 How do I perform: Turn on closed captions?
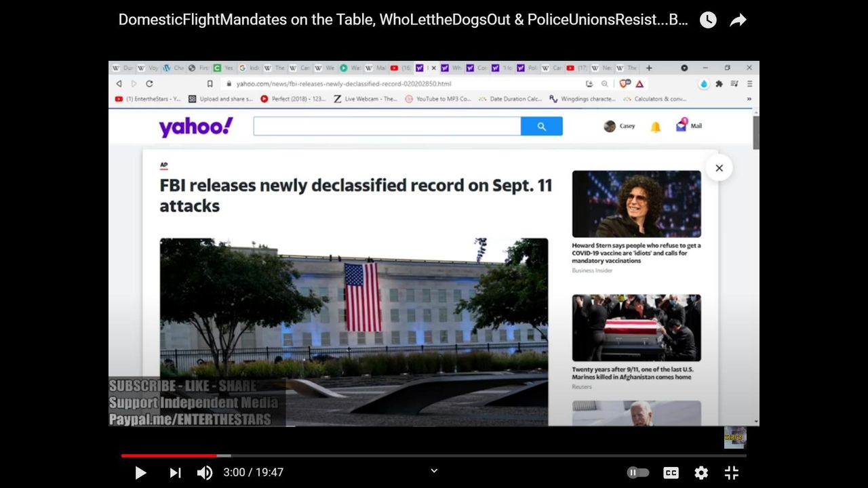click(671, 472)
